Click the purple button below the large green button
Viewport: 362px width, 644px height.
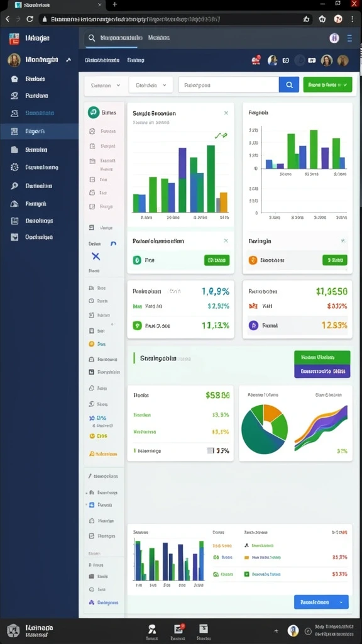click(322, 371)
